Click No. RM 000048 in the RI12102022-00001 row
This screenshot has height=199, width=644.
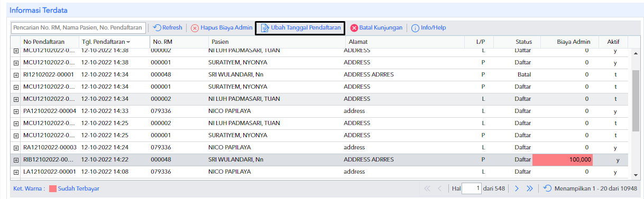(x=161, y=74)
